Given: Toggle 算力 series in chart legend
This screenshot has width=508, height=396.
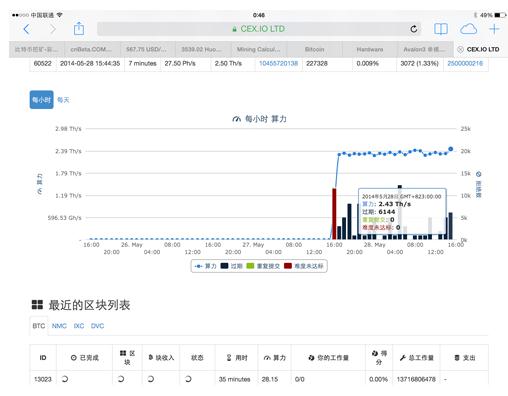Looking at the screenshot, I should (x=206, y=266).
